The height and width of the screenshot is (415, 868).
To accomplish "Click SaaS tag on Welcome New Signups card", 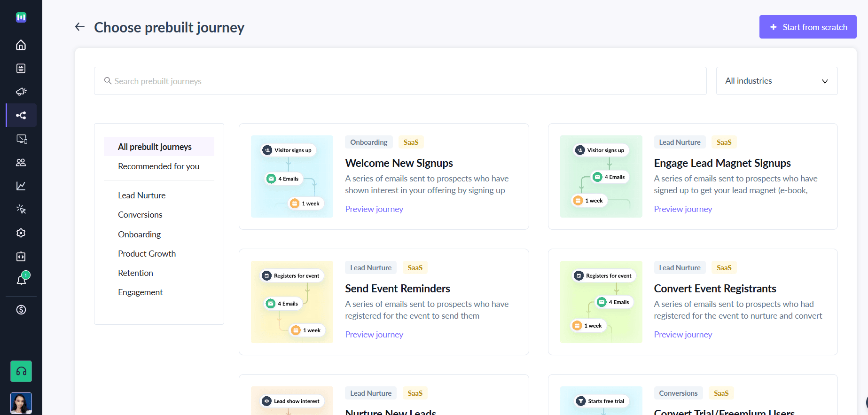I will pyautogui.click(x=411, y=142).
